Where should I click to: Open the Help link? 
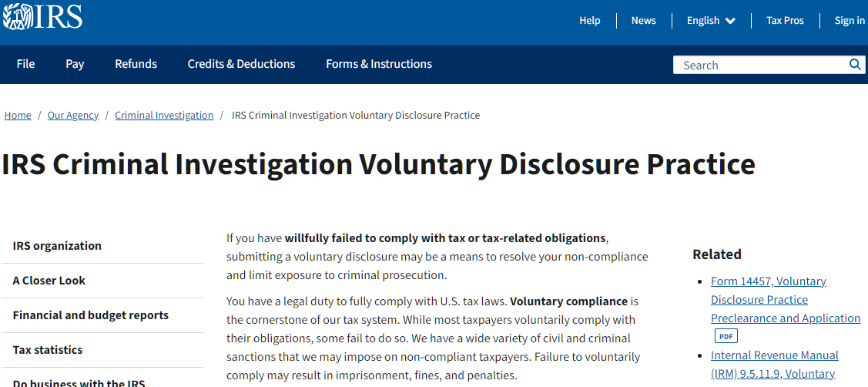pos(589,21)
